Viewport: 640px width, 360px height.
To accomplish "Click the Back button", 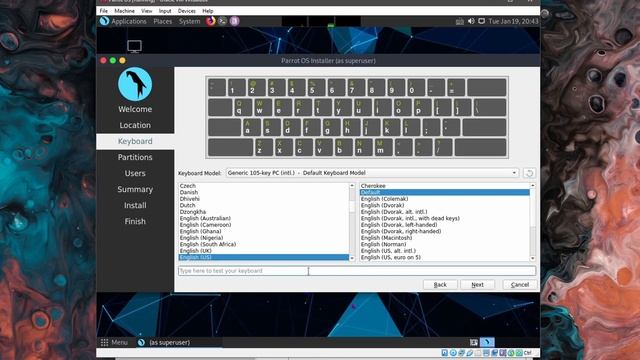I will 440,284.
